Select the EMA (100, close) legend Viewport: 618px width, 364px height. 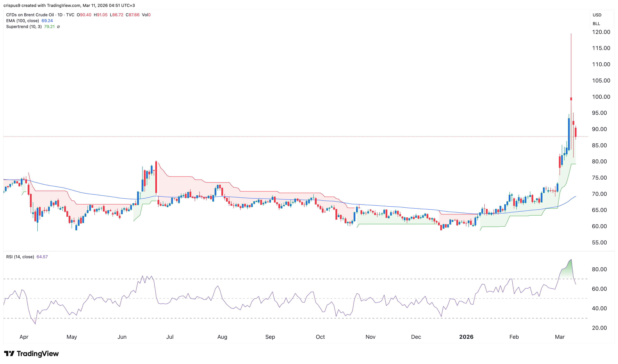click(x=23, y=21)
